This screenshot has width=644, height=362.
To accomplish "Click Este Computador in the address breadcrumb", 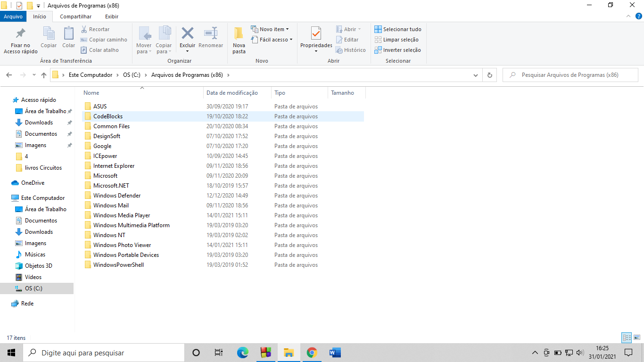I will [x=91, y=75].
